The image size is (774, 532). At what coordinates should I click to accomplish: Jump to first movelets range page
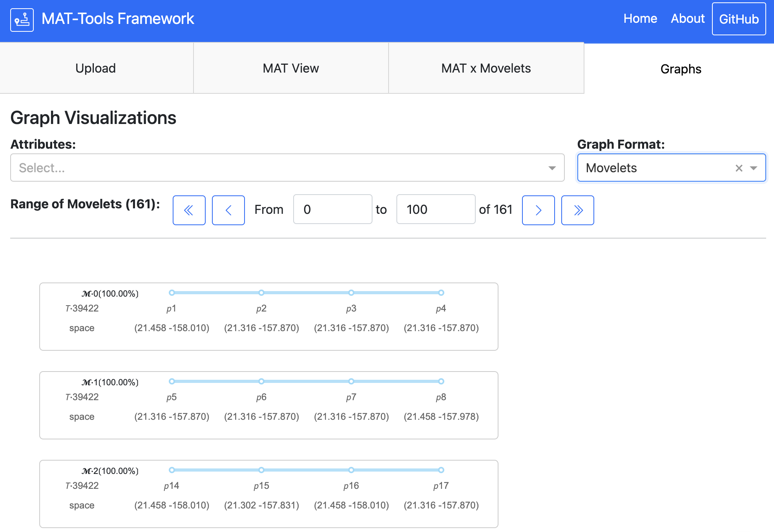[189, 210]
